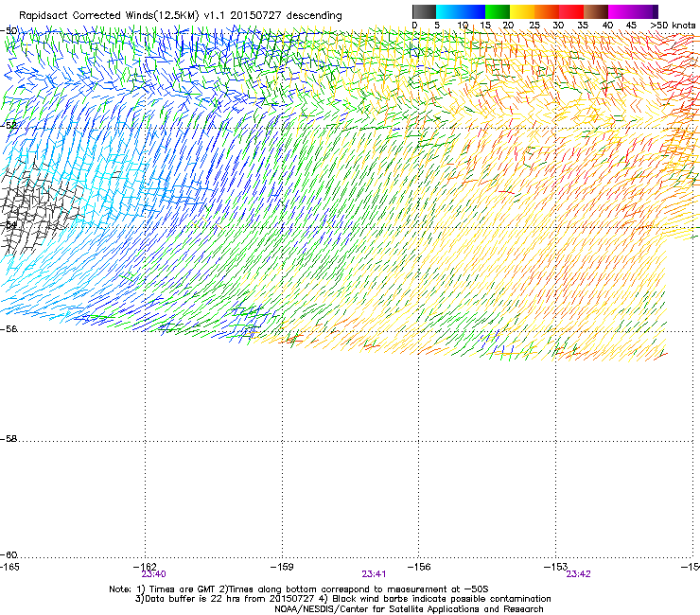Click the green 15-20 knots legend swatch
Viewport: 700px width, 615px height.
(x=498, y=11)
